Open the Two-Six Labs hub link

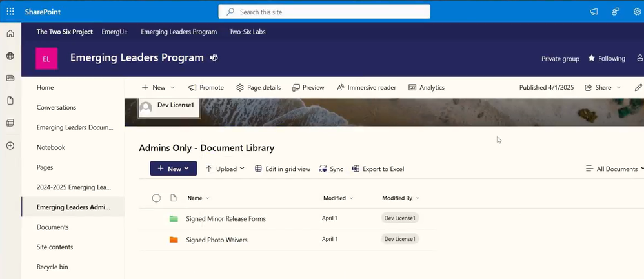point(247,32)
